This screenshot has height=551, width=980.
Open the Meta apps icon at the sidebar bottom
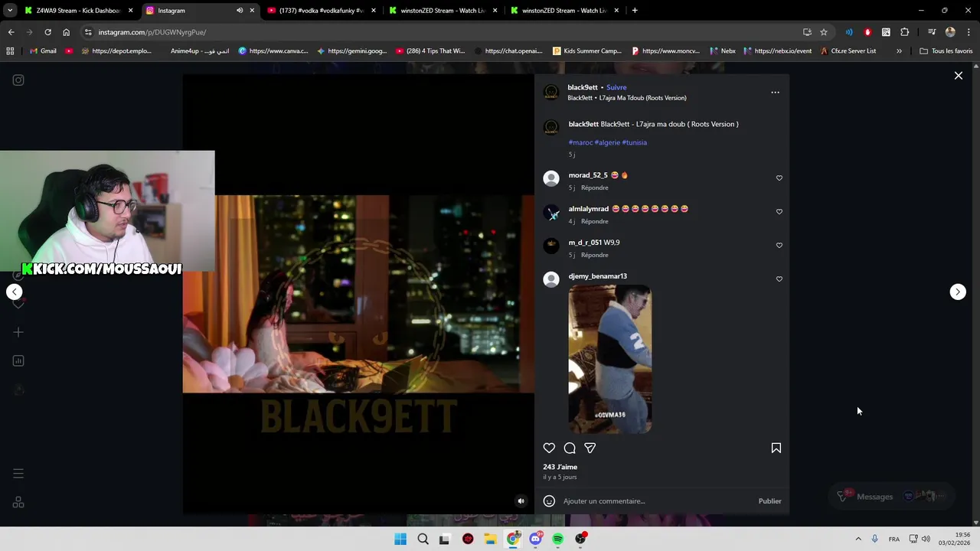tap(18, 503)
